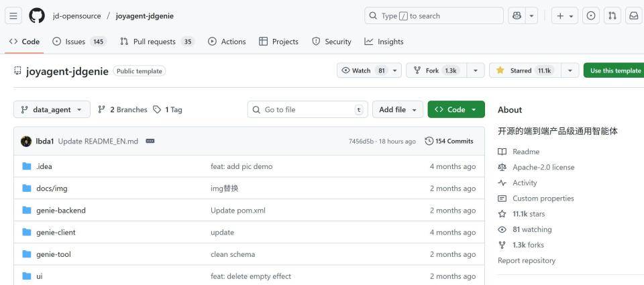Viewport: 644px width, 285px height.
Task: Open the notifications inbox icon
Action: click(633, 16)
